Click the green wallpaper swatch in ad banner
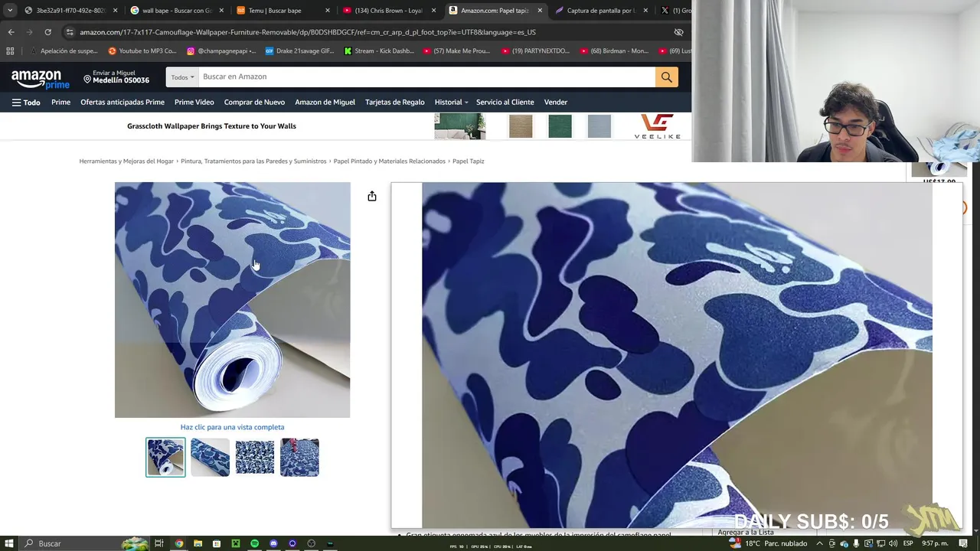Screen dimensions: 980x551 560,126
